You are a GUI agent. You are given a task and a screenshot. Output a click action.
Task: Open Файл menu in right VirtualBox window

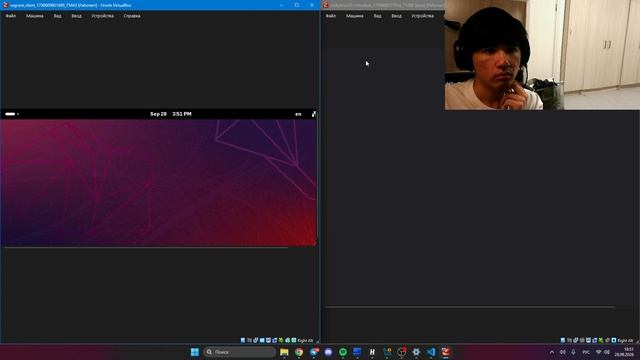[331, 16]
